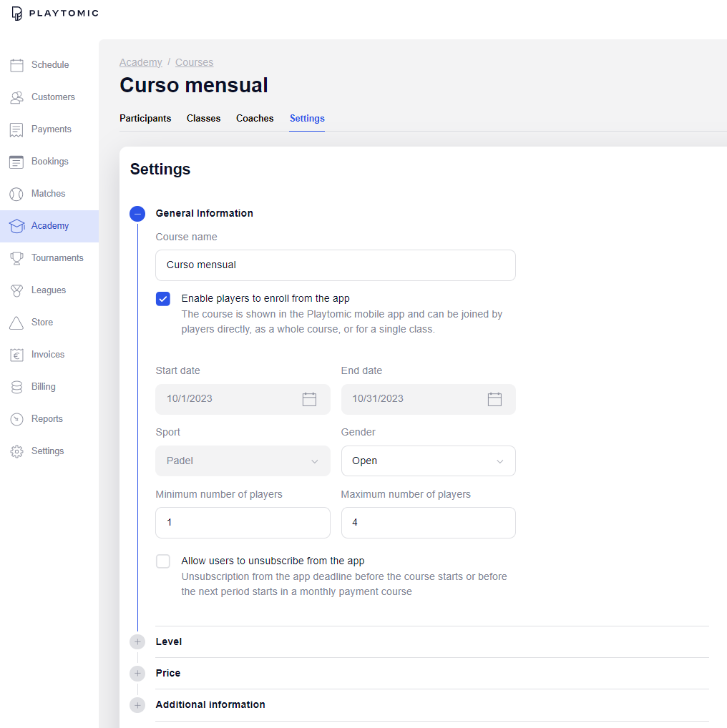Screen dimensions: 727x728
Task: Open the Courses breadcrumb link
Action: pyautogui.click(x=194, y=62)
